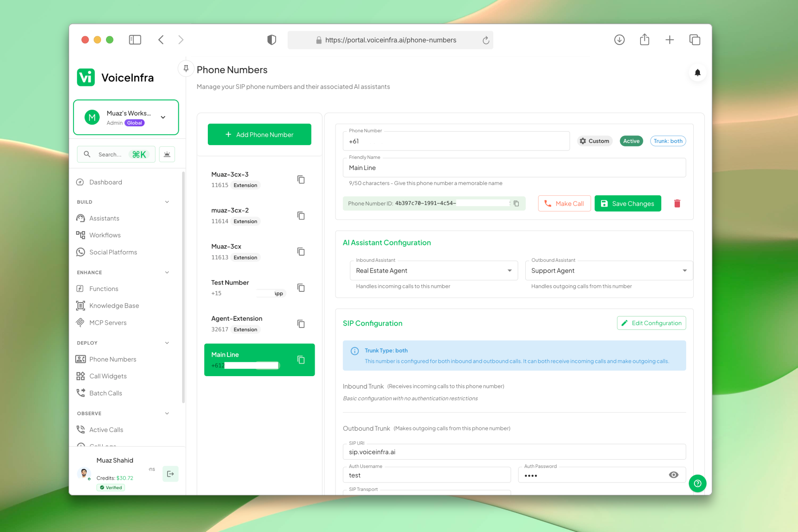This screenshot has height=532, width=798.
Task: Copy the Test Number entry
Action: pos(301,288)
